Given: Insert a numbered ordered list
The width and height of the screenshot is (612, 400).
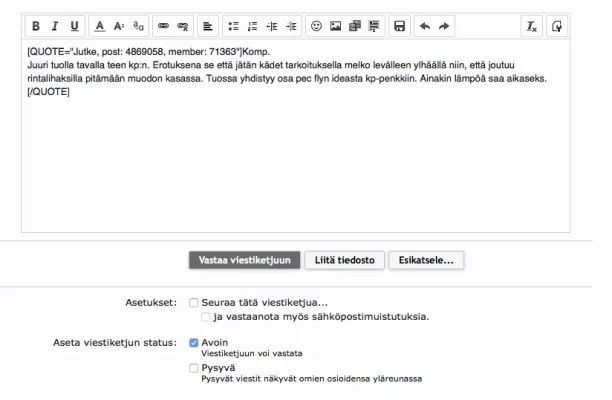Looking at the screenshot, I should tap(253, 26).
